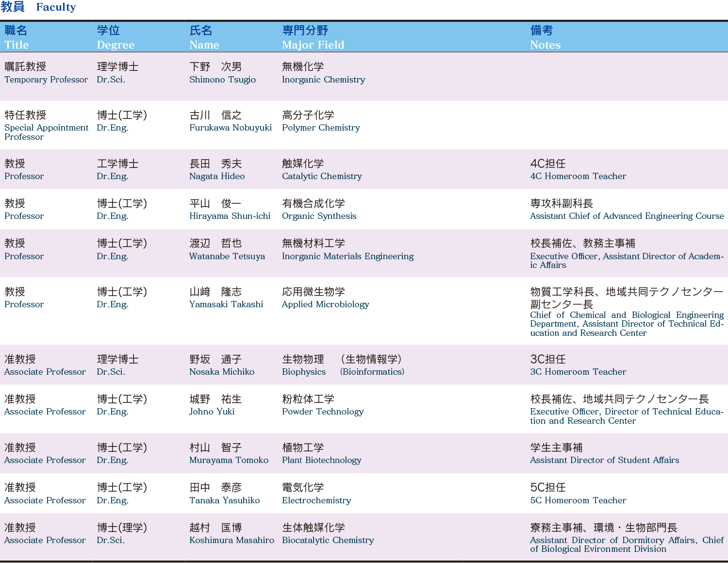Screen dimensions: 728x563
Task: Select the name 'Johno Yuki'
Action: point(212,412)
